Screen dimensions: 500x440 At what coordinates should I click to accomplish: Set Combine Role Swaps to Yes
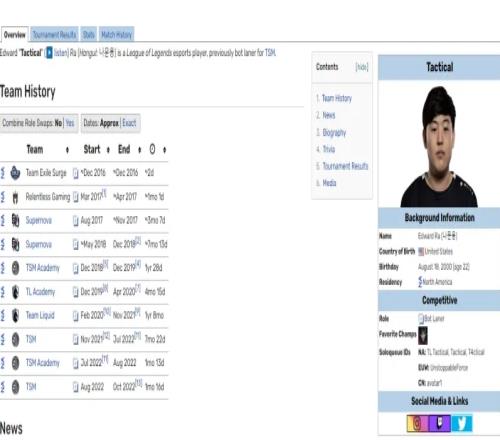[70, 123]
